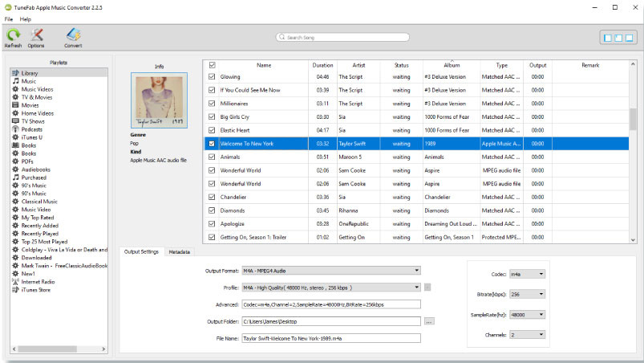The width and height of the screenshot is (644, 363).
Task: Open the Profile dropdown
Action: 331,288
